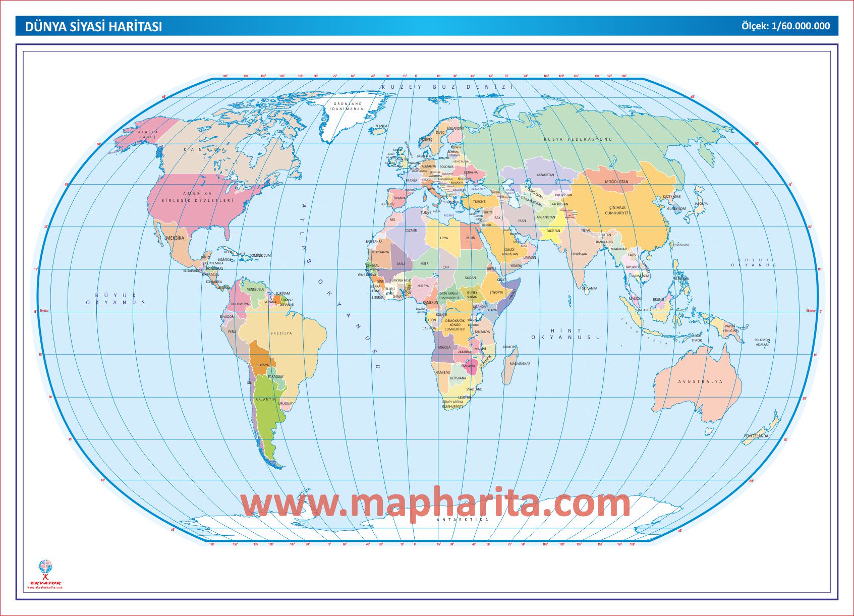The width and height of the screenshot is (854, 616).
Task: Click the İSPANYA label
Action: coord(400,198)
